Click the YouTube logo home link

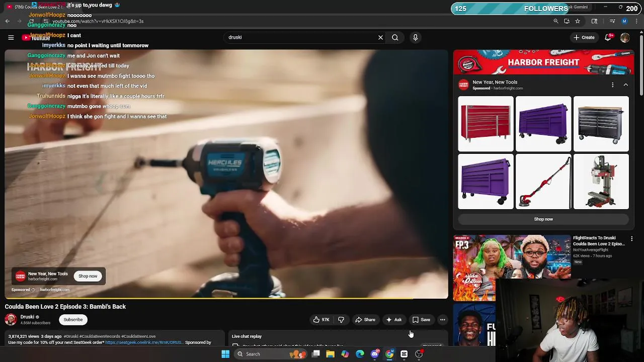click(35, 37)
